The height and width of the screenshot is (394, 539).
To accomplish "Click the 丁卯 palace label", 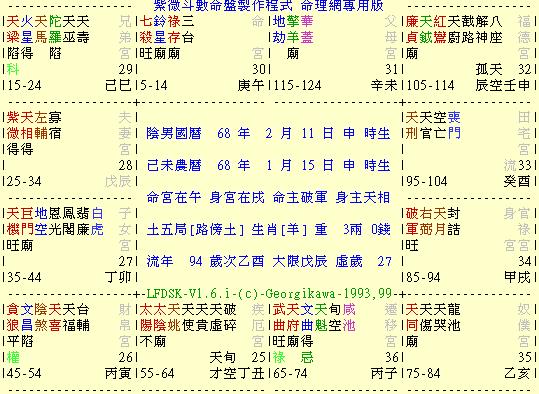I will pos(118,277).
